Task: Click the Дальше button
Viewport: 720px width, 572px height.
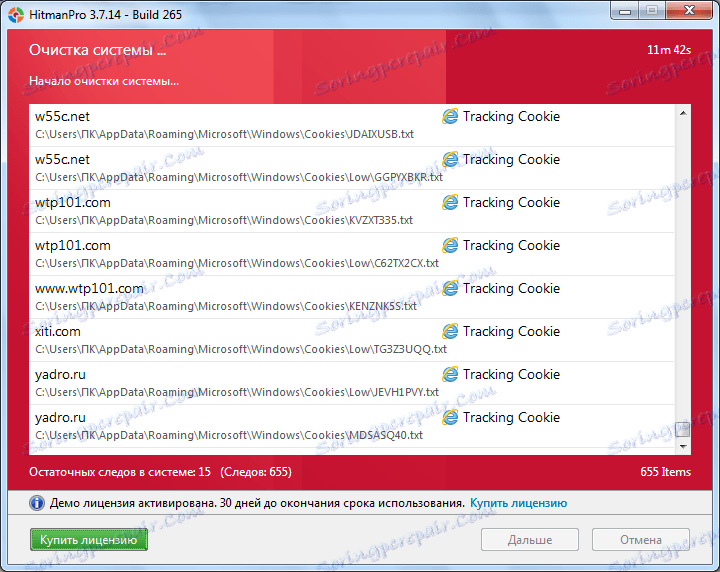Action: click(x=529, y=539)
